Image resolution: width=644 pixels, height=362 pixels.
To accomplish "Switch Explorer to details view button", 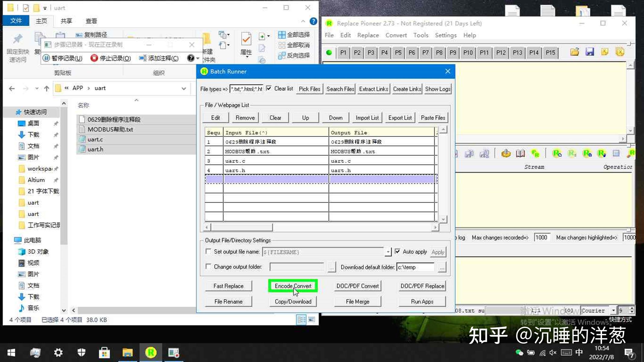I will pos(301,319).
